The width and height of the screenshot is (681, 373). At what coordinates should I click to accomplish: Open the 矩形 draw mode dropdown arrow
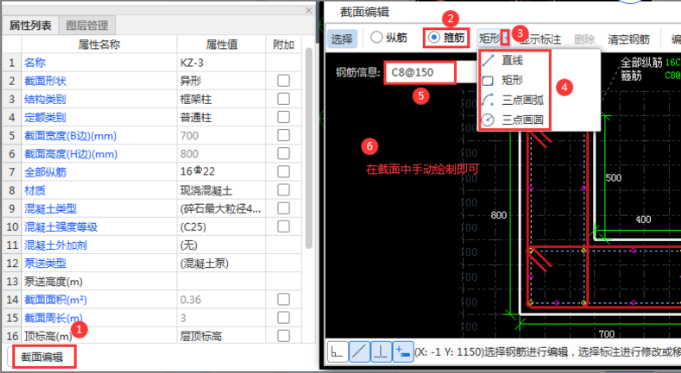[505, 38]
